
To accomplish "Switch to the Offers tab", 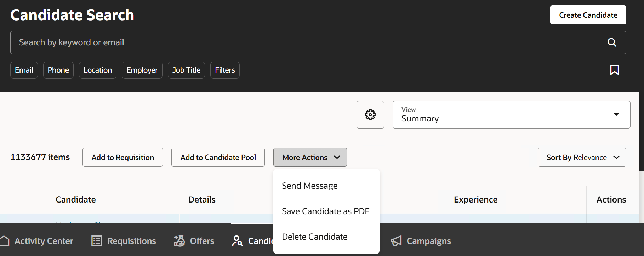I will tap(194, 241).
